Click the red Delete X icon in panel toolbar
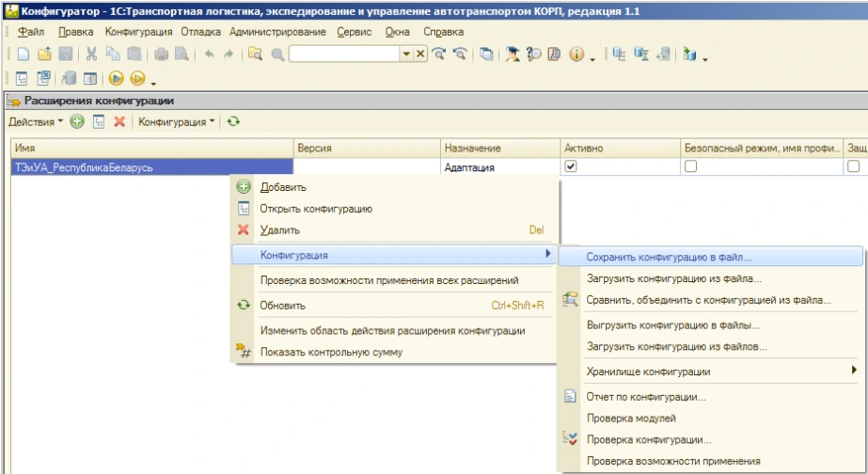This screenshot has width=868, height=474. click(119, 122)
